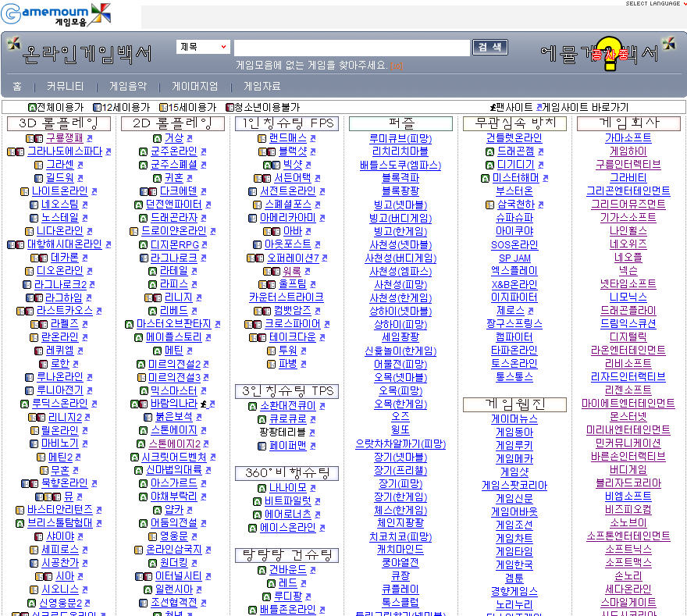The width and height of the screenshot is (687, 616).
Task: Click the external-link arrow beside 거상
Action: [x=189, y=138]
